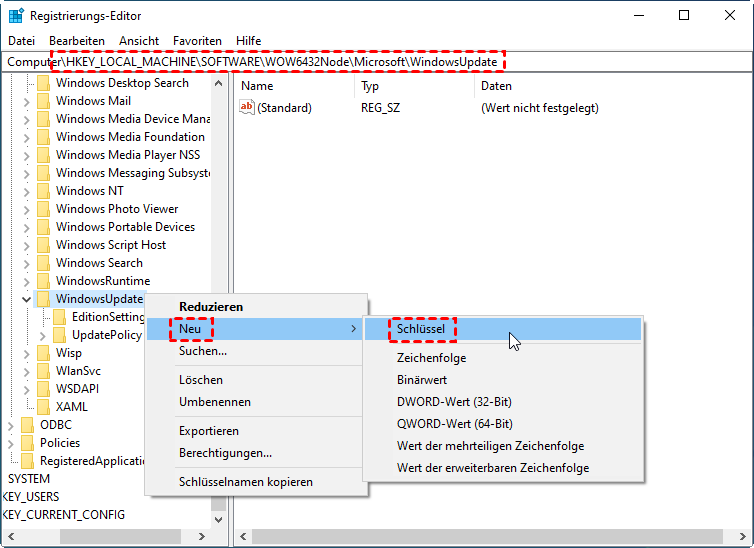Expand the Windows Media Foundation key

tap(26, 137)
